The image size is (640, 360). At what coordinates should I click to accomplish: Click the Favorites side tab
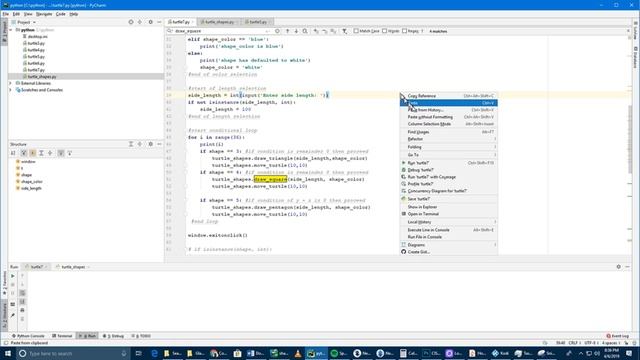tap(4, 283)
